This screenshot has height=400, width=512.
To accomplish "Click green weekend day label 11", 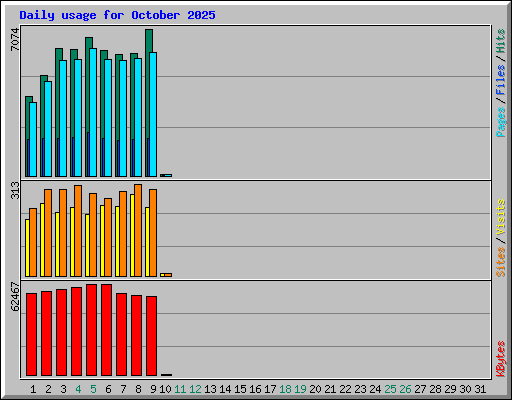I will [180, 389].
